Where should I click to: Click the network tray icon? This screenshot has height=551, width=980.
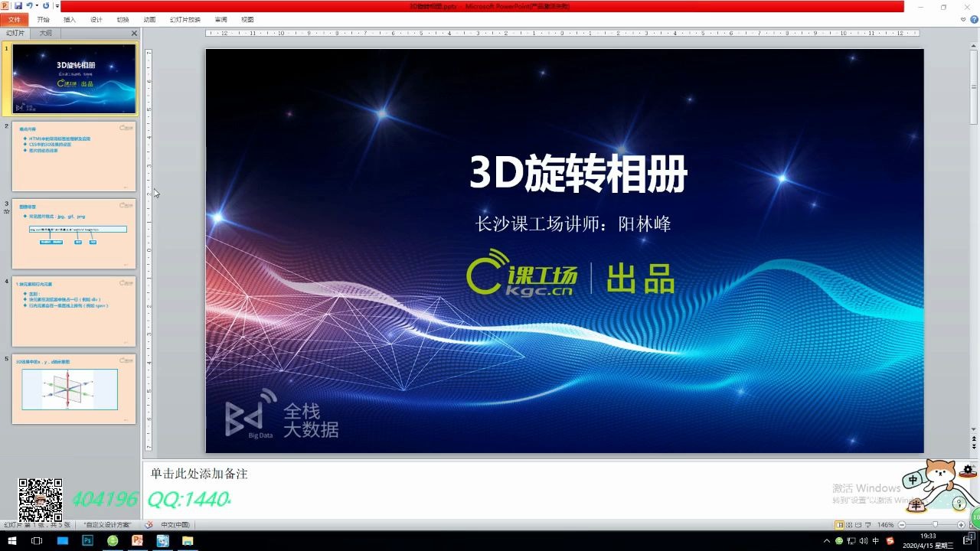[x=851, y=540]
